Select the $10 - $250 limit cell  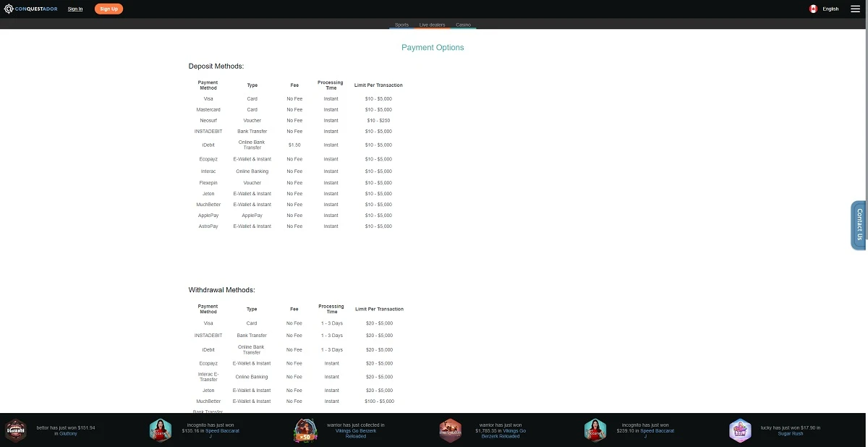(x=378, y=120)
